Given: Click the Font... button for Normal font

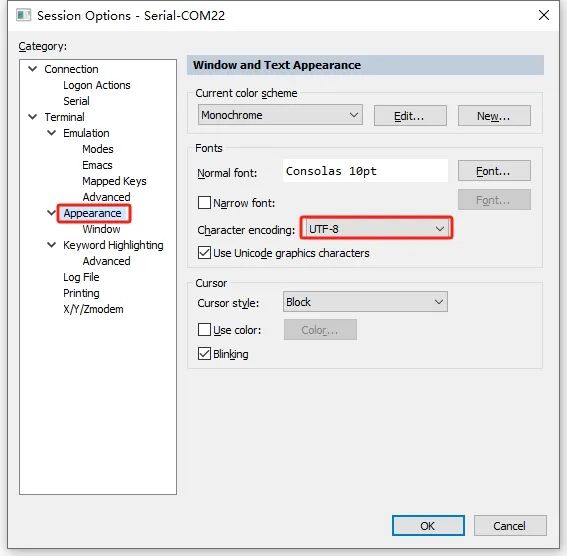Looking at the screenshot, I should pyautogui.click(x=494, y=171).
